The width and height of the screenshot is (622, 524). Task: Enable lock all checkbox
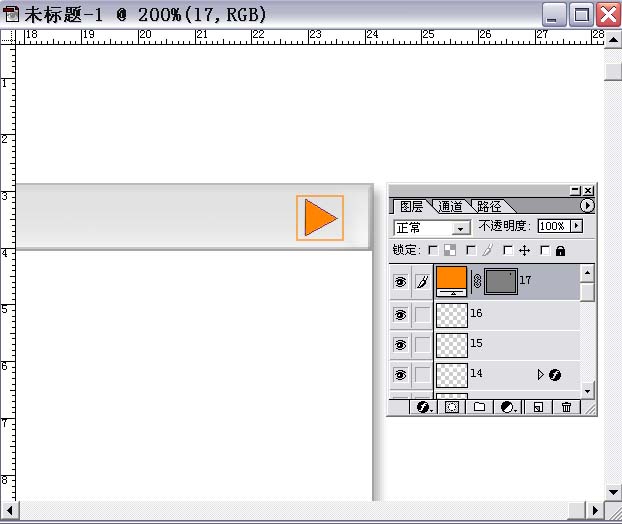(x=545, y=250)
